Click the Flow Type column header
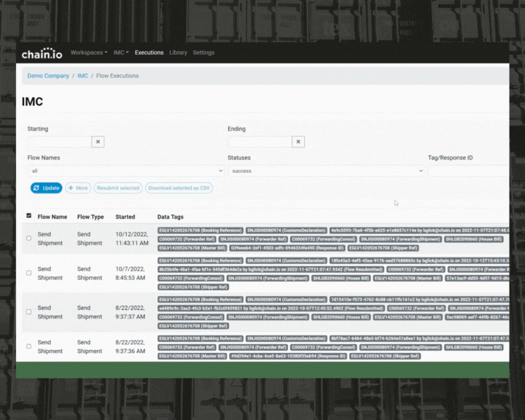Screen dimensions: 525x420 (x=90, y=217)
